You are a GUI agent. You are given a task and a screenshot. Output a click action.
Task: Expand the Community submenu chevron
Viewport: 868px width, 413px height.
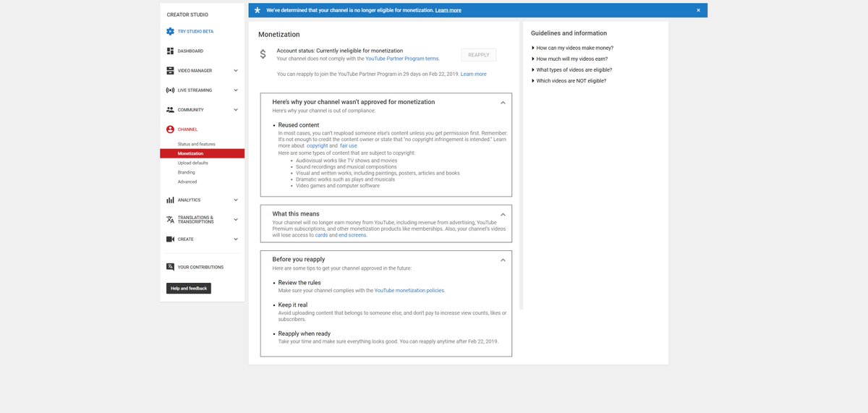pos(236,110)
